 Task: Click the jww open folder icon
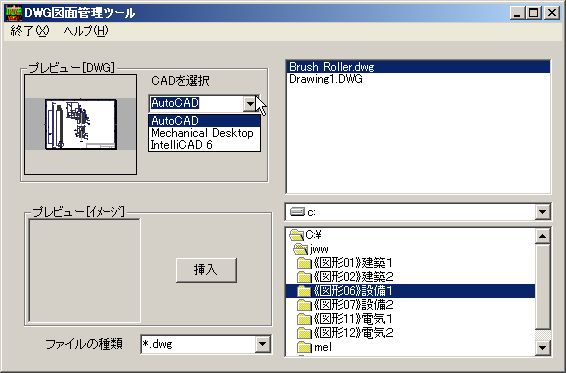[x=301, y=249]
